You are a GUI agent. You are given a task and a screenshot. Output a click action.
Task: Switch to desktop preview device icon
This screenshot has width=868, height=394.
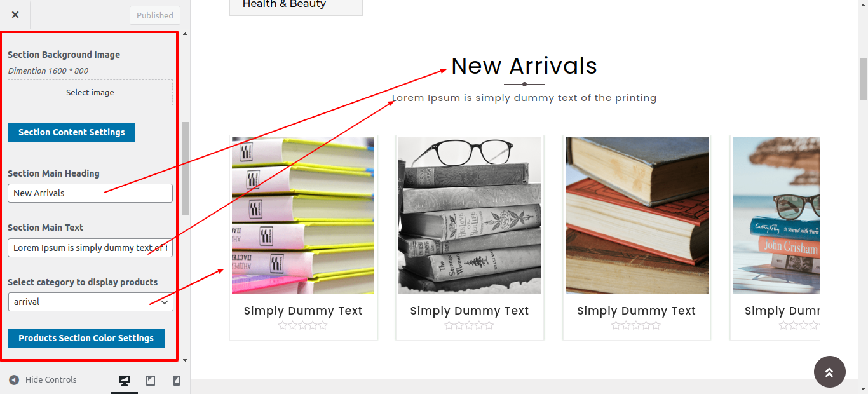tap(125, 380)
